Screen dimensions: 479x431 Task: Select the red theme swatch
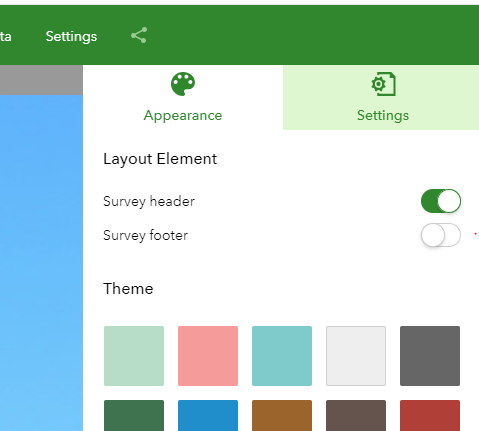[x=430, y=415]
